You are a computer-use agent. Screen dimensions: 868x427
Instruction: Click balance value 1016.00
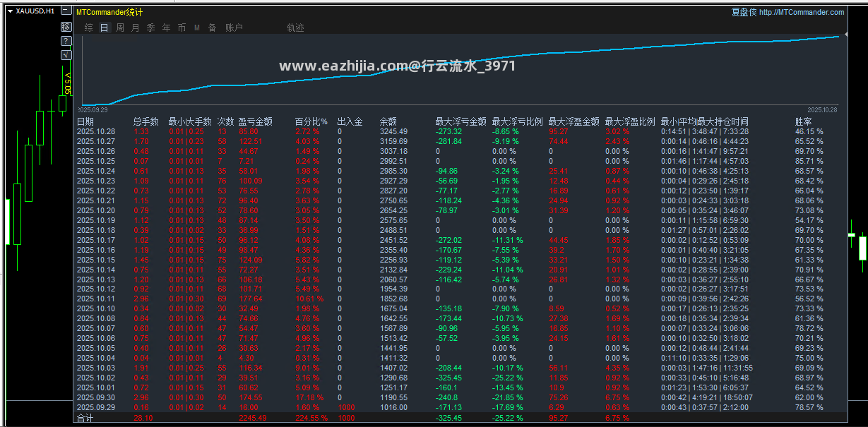pos(393,408)
